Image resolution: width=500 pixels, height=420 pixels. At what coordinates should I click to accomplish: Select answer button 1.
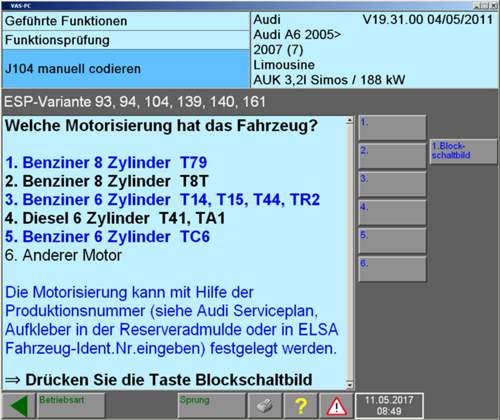[392, 128]
